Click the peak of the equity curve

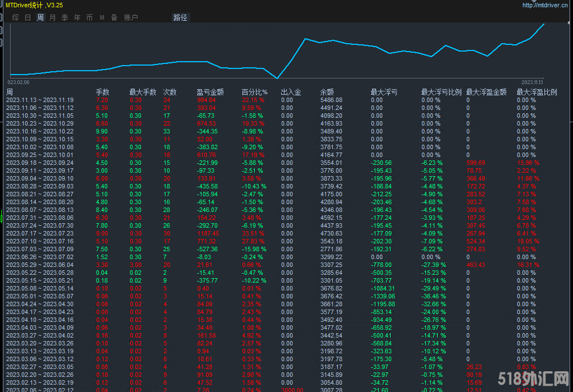tap(543, 24)
